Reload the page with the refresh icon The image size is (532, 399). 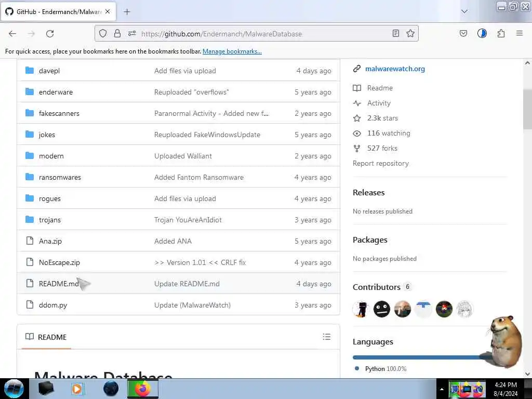tap(50, 34)
